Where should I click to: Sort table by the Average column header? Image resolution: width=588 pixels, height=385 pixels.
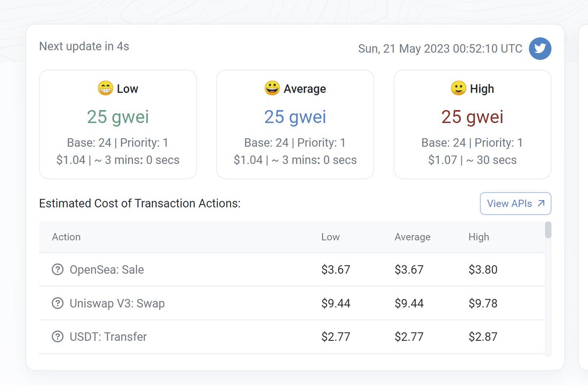point(412,237)
